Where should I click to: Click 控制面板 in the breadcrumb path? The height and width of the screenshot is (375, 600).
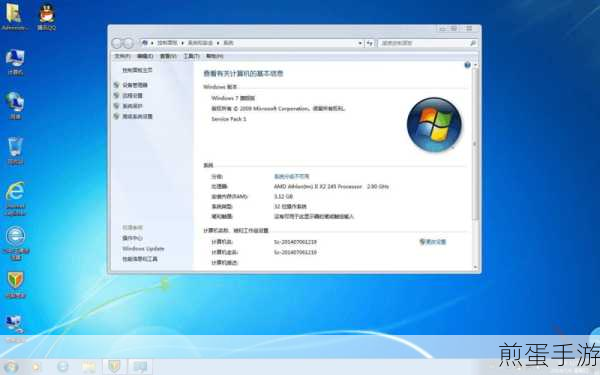[x=167, y=43]
